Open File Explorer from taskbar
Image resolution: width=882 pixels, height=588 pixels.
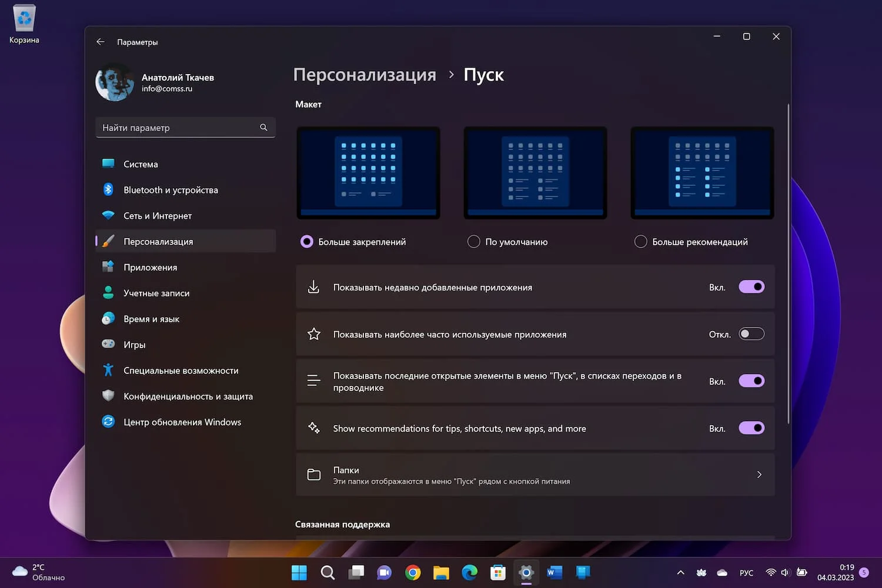441,572
